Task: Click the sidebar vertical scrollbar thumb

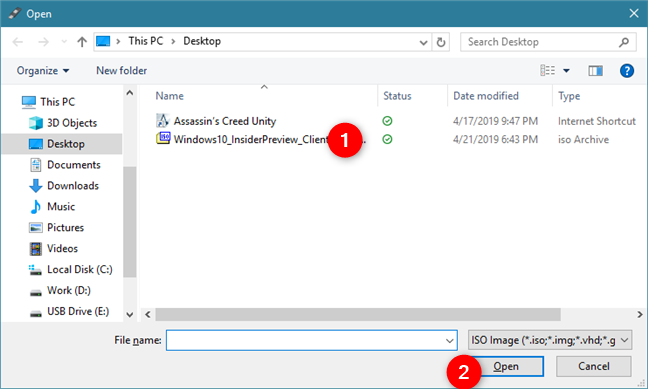Action: 130,222
